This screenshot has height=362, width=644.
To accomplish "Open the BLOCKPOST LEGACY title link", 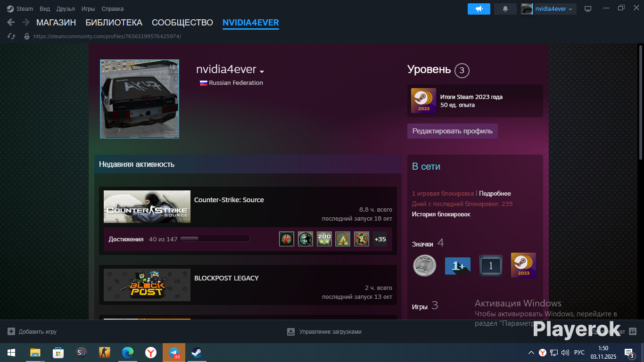I will (226, 278).
